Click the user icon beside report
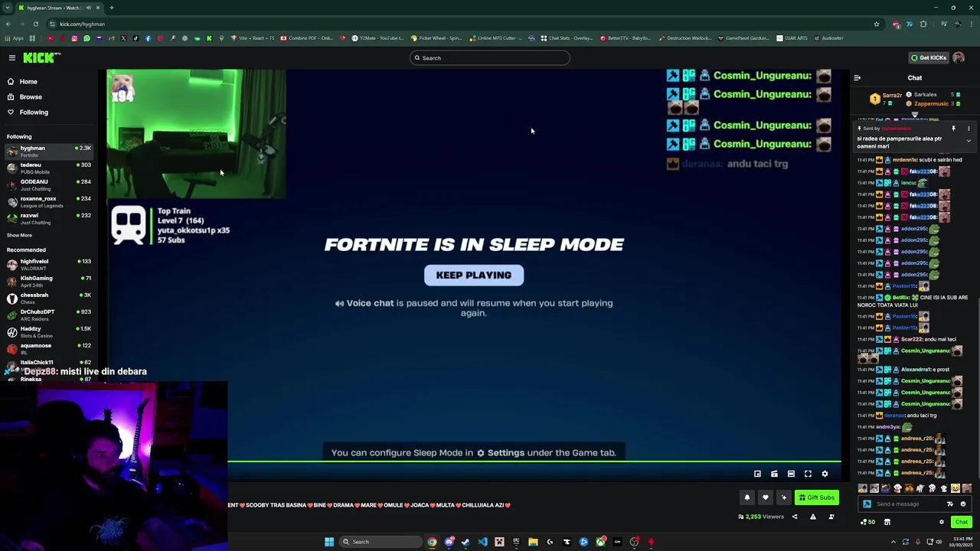 point(831,517)
